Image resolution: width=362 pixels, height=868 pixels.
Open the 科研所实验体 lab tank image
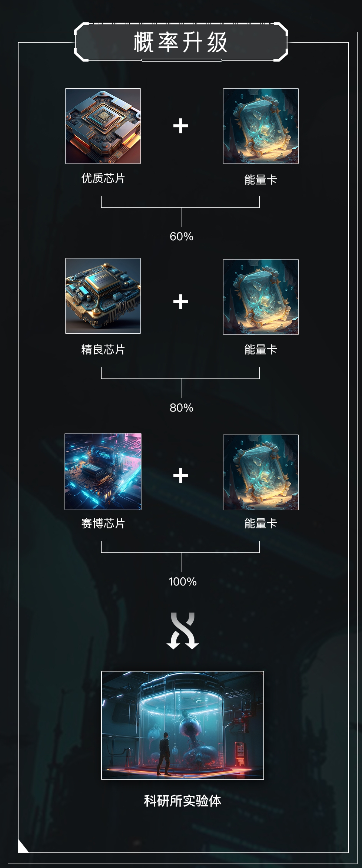(183, 725)
